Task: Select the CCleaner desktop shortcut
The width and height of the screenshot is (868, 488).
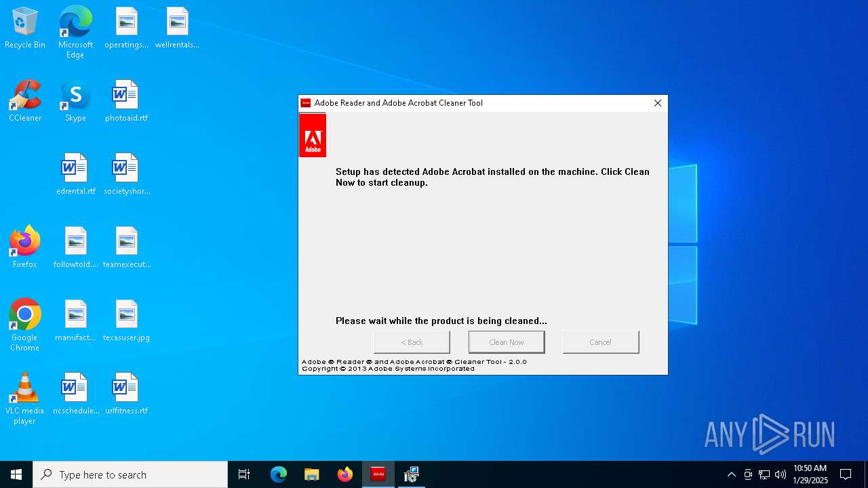Action: pyautogui.click(x=25, y=101)
